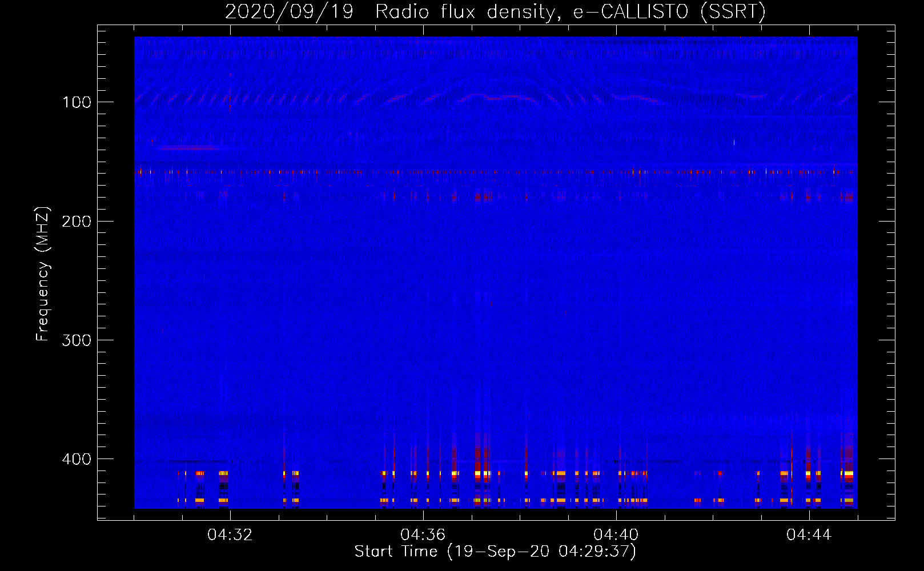Click the 400 frequency tick label
924x571 pixels.
77,459
